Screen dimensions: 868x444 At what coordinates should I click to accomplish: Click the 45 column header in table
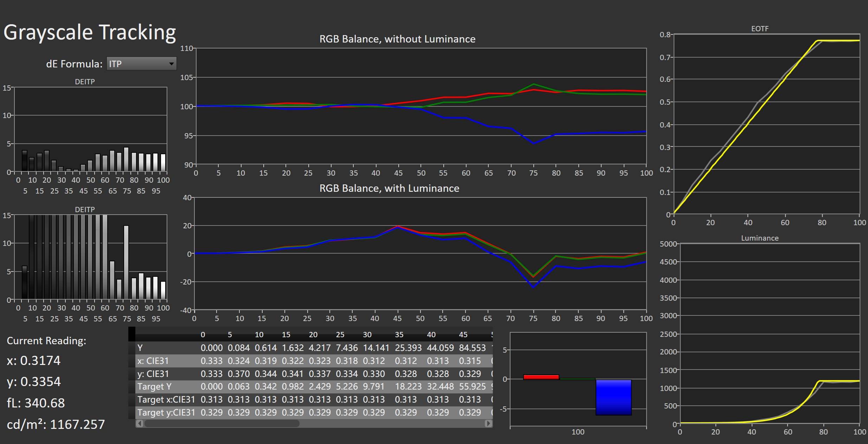pyautogui.click(x=463, y=335)
